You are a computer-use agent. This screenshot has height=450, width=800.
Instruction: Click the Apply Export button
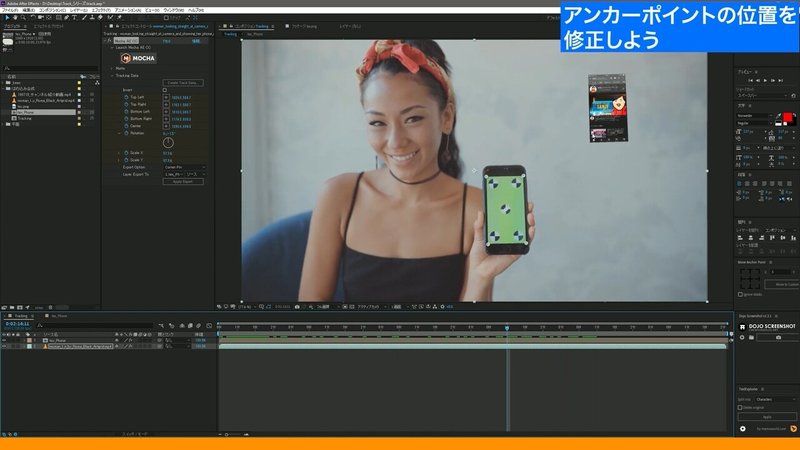point(183,182)
